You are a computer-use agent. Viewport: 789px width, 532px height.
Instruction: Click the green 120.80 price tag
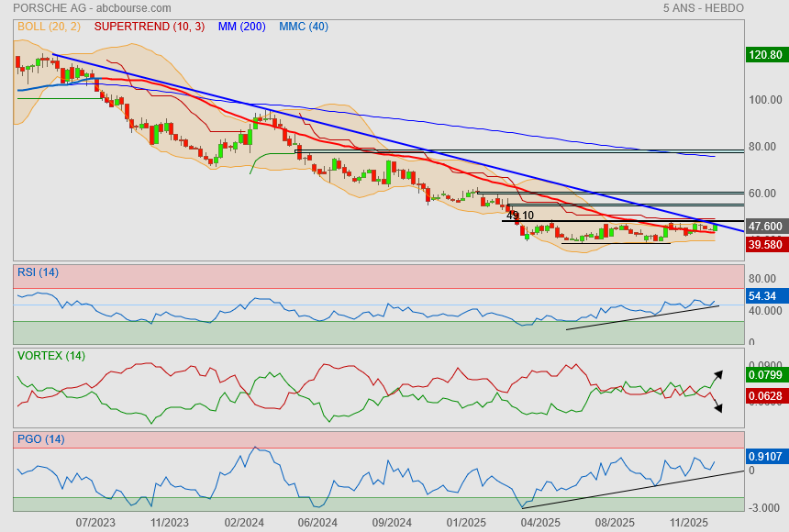point(764,55)
